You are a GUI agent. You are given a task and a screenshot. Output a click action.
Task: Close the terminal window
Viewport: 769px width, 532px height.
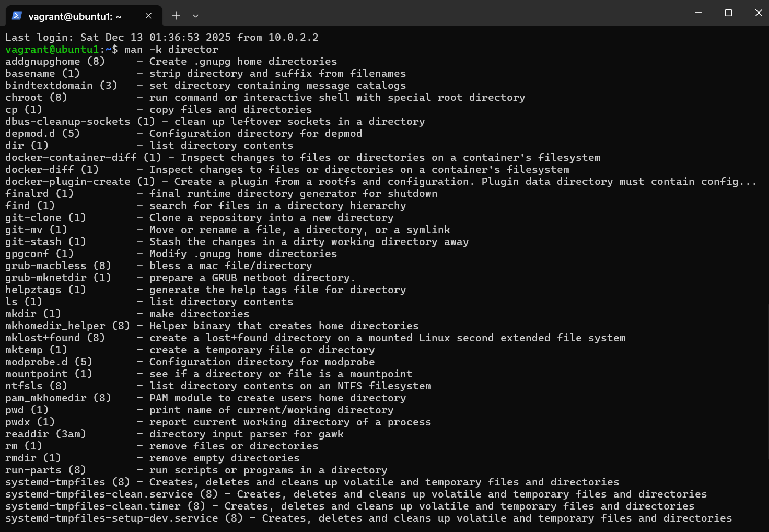(x=759, y=13)
